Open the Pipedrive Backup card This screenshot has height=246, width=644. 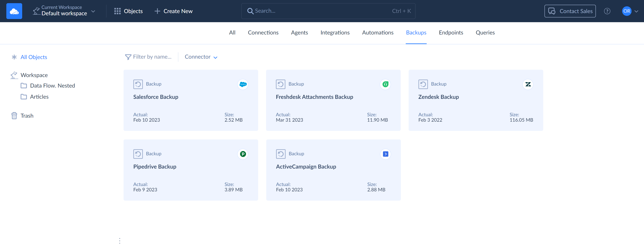pyautogui.click(x=191, y=170)
